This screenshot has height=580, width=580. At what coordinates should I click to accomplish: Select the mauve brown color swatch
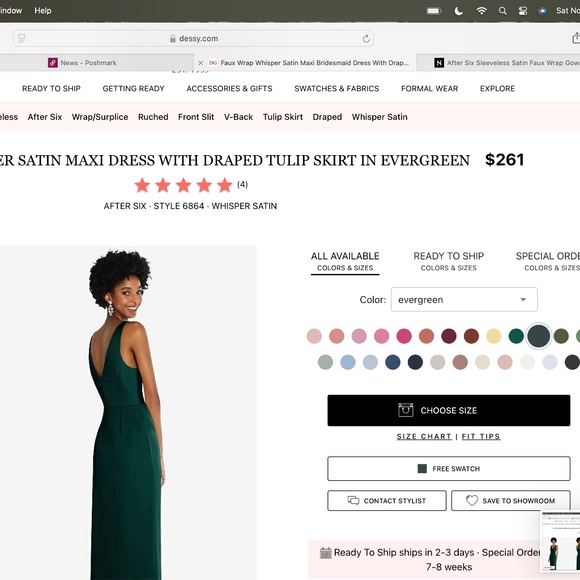tap(460, 362)
